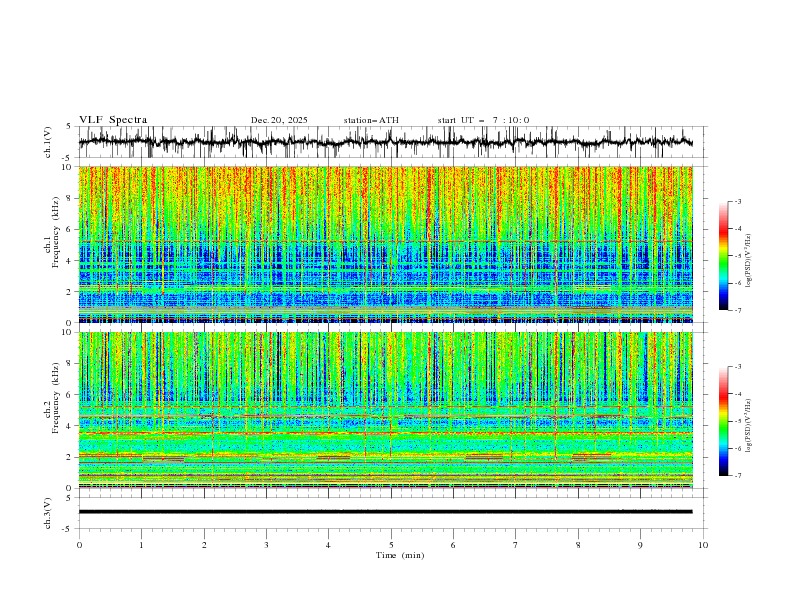Click the "5" tick on the ch.3(V) axis

(x=71, y=497)
